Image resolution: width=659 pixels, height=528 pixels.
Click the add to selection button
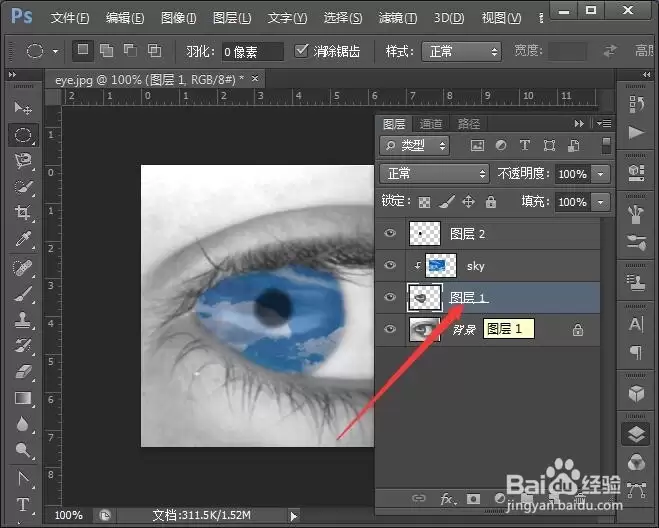coord(106,51)
